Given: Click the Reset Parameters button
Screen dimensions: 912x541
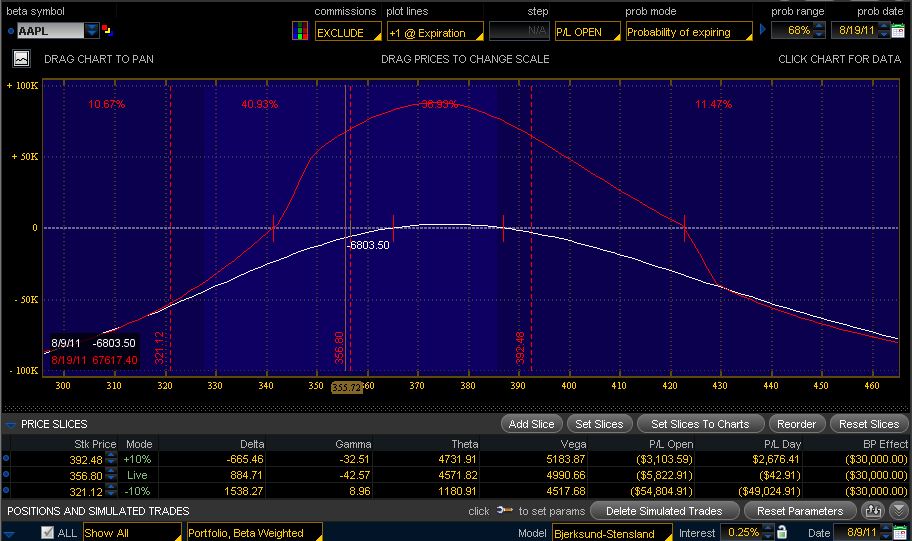Looking at the screenshot, I should click(x=800, y=511).
